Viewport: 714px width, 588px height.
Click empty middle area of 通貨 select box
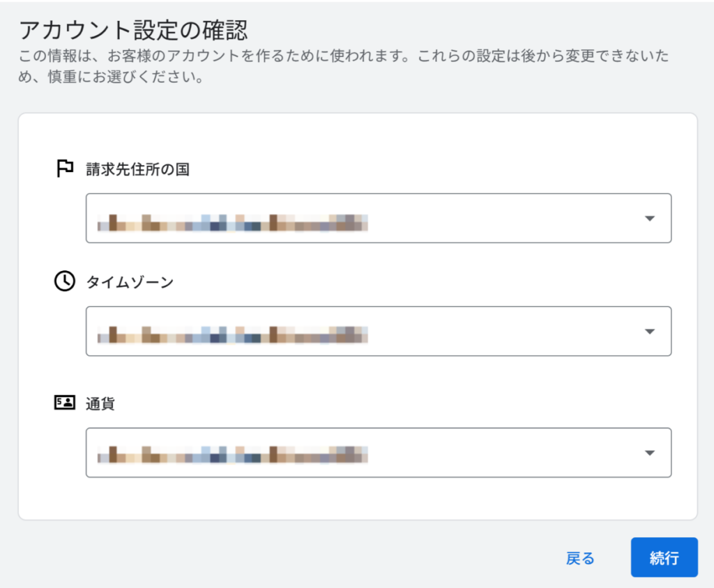pyautogui.click(x=502, y=453)
